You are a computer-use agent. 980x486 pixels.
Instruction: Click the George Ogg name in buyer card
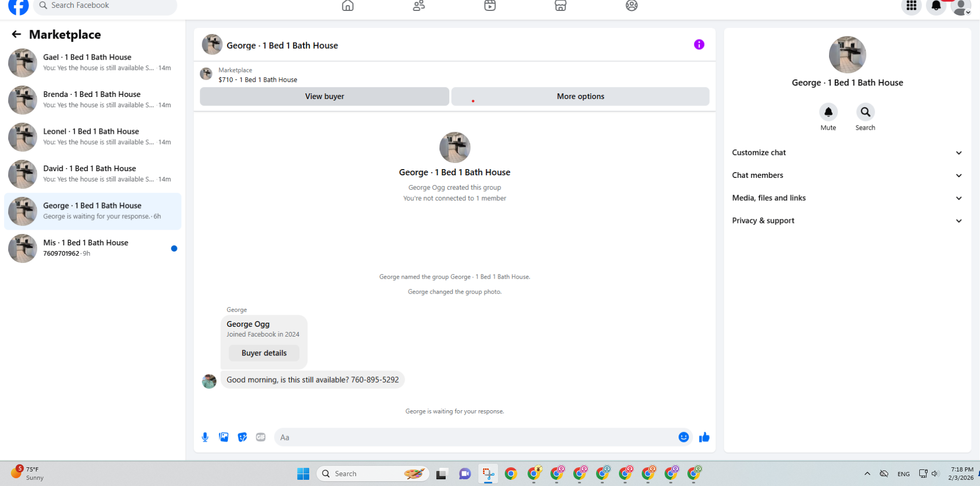point(248,324)
